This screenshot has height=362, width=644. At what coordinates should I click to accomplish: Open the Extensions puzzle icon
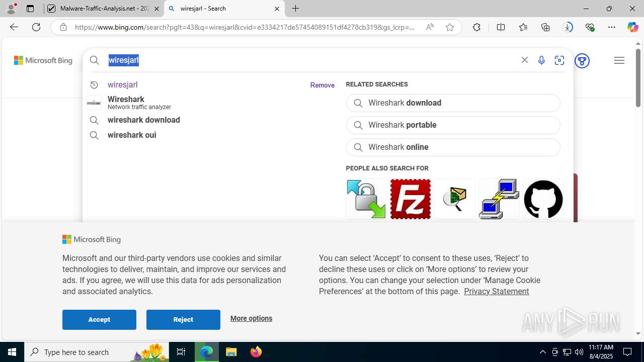[476, 27]
